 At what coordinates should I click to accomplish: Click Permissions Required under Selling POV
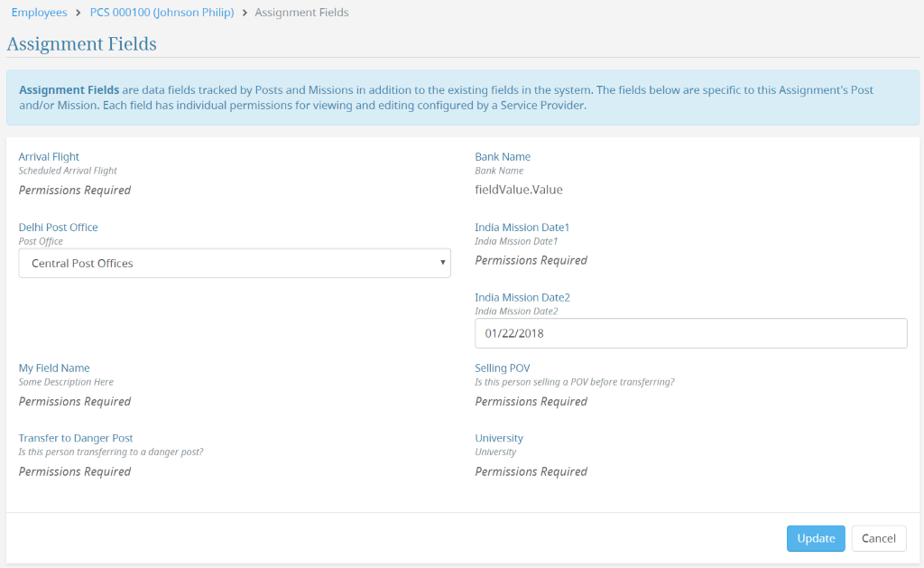point(531,401)
